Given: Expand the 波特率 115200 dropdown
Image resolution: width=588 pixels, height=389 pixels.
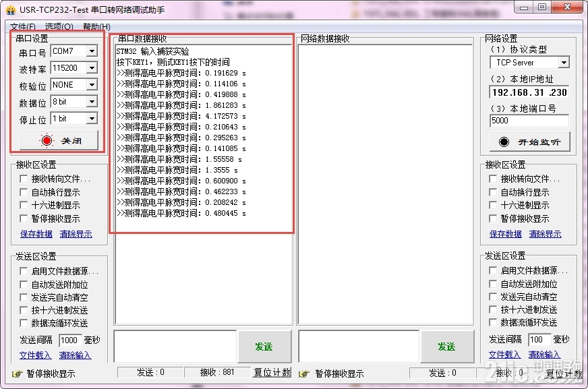Looking at the screenshot, I should pos(92,68).
